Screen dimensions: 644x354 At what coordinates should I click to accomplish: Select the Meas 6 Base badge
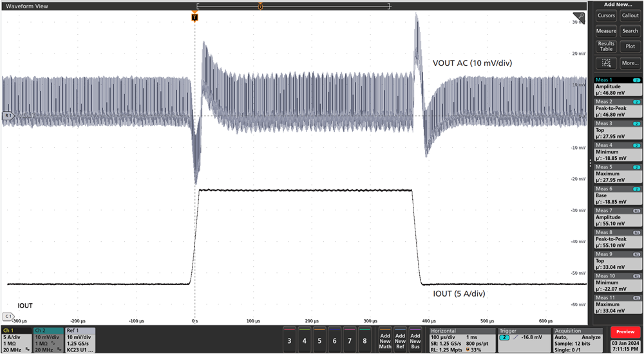point(618,196)
